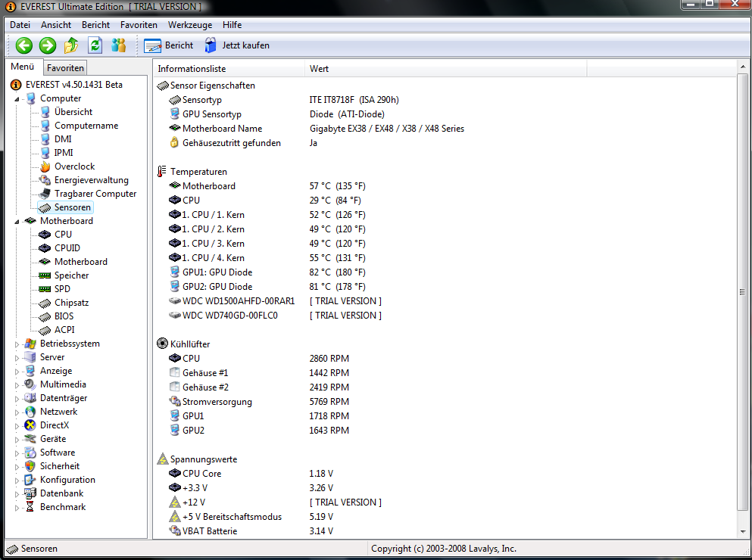Viewport: 752px width, 560px height.
Task: Select the Sensortyp row
Action: click(x=444, y=100)
